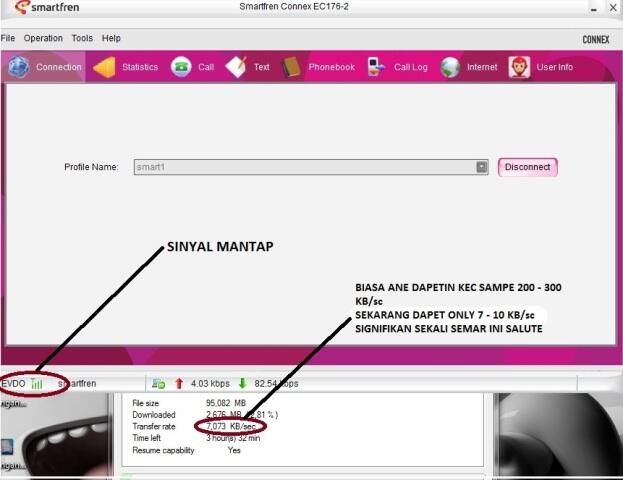Click the 4.03 kbps upload speed value
Screen dimensions: 623x480
pyautogui.click(x=210, y=383)
